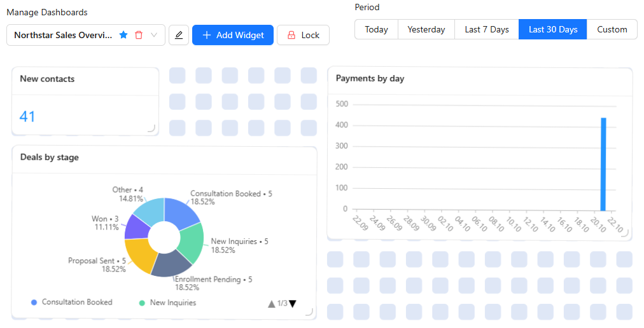Toggle New Inquiries legend item
This screenshot has height=328, width=644.
click(x=167, y=303)
